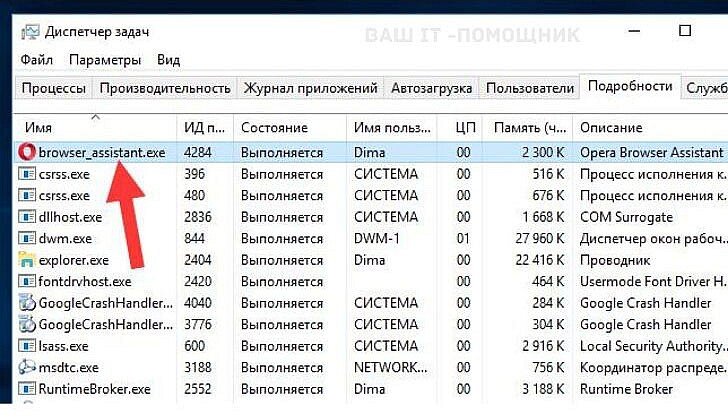Screen dimensions: 728x420
Task: Click the dwm.exe process icon
Action: pos(27,239)
